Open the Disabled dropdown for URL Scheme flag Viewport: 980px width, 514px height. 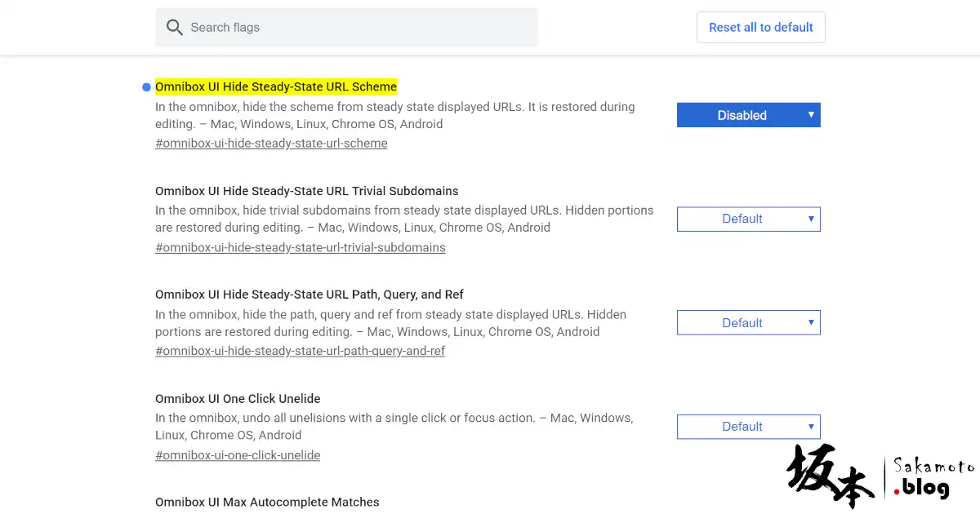point(748,115)
